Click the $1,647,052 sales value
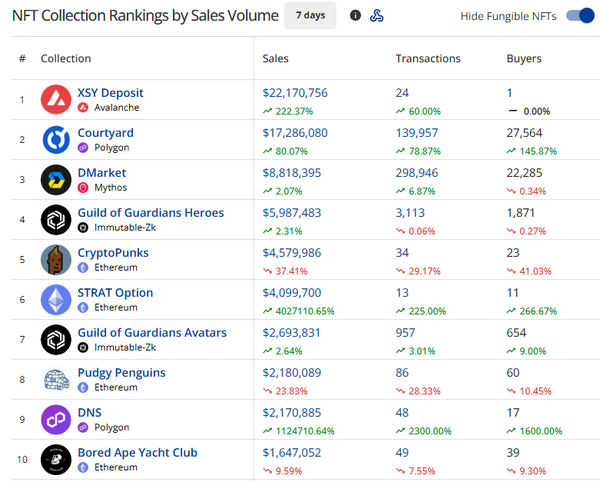Screen dimensions: 600x482 [292, 453]
